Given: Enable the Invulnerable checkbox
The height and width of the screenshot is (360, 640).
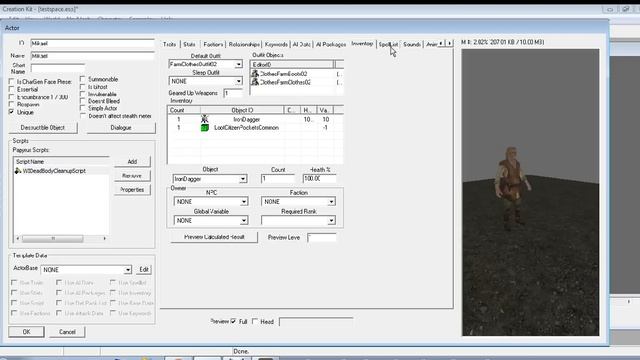Looking at the screenshot, I should (x=83, y=94).
